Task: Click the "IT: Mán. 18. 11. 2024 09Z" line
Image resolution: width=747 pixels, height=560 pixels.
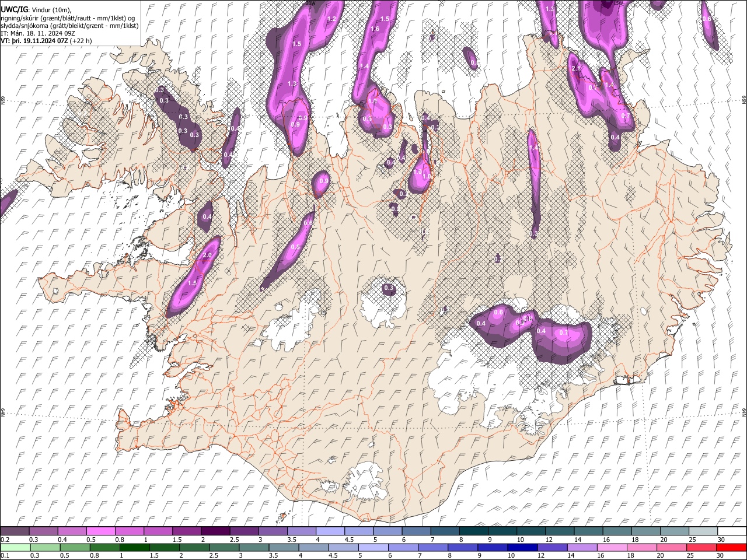Action: tap(37, 33)
